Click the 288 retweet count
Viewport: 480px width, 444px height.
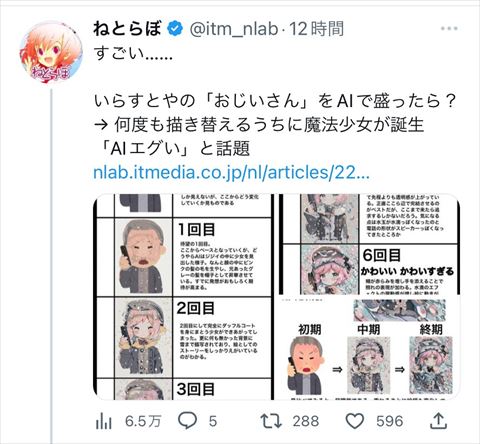306,421
